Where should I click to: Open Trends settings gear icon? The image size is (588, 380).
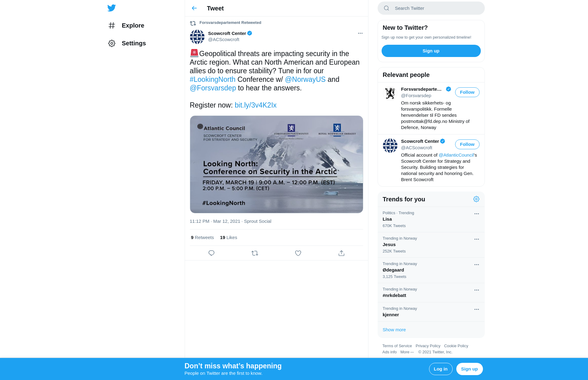pyautogui.click(x=476, y=199)
